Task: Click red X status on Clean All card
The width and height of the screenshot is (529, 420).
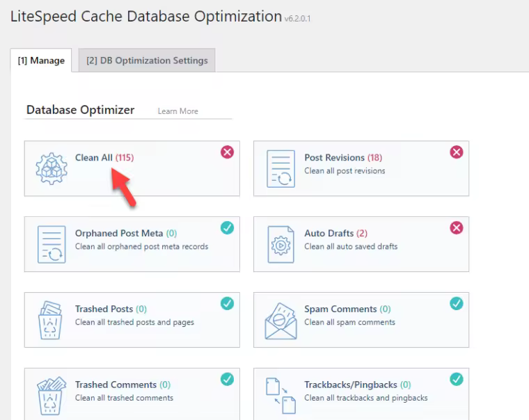Action: click(227, 152)
